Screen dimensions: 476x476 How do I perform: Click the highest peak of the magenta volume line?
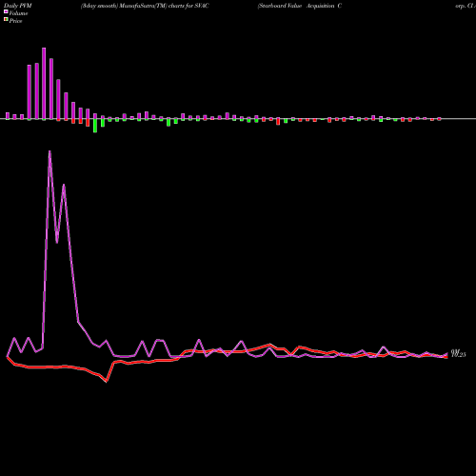50,151
